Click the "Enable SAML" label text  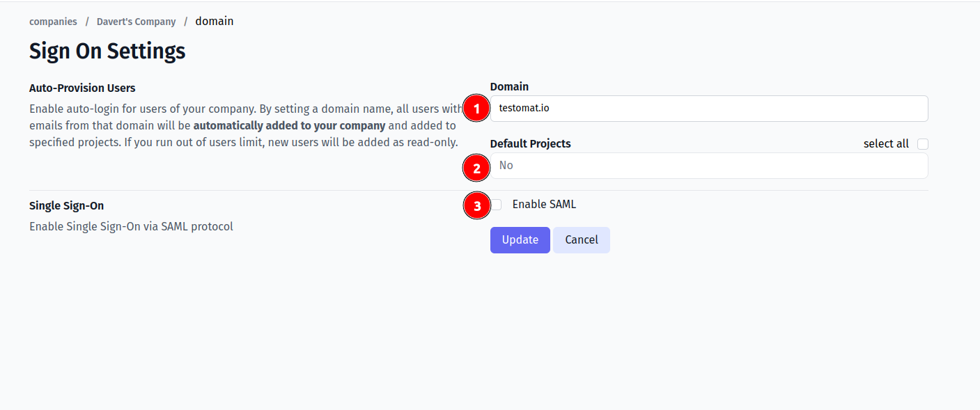click(x=544, y=205)
